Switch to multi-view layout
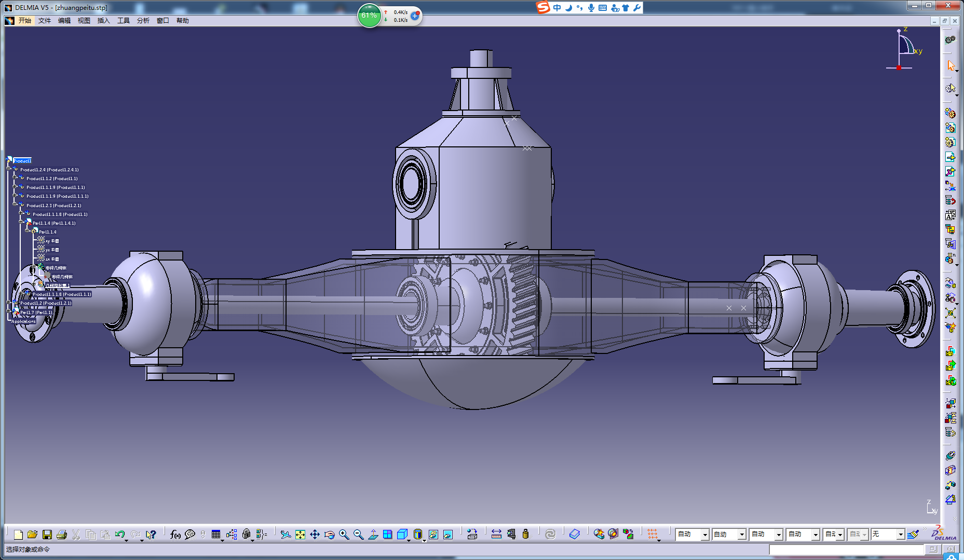Viewport: 964px width, 560px height. click(x=387, y=534)
